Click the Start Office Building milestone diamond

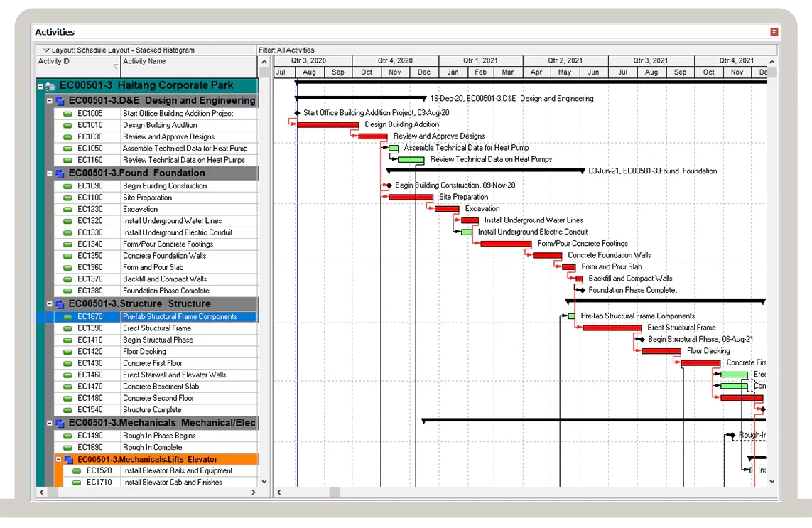click(x=297, y=113)
